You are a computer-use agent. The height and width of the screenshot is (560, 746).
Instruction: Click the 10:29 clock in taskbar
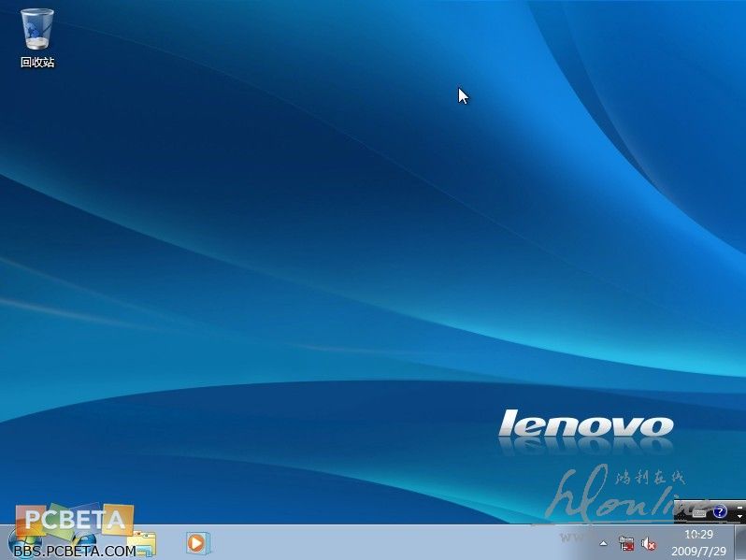point(698,535)
